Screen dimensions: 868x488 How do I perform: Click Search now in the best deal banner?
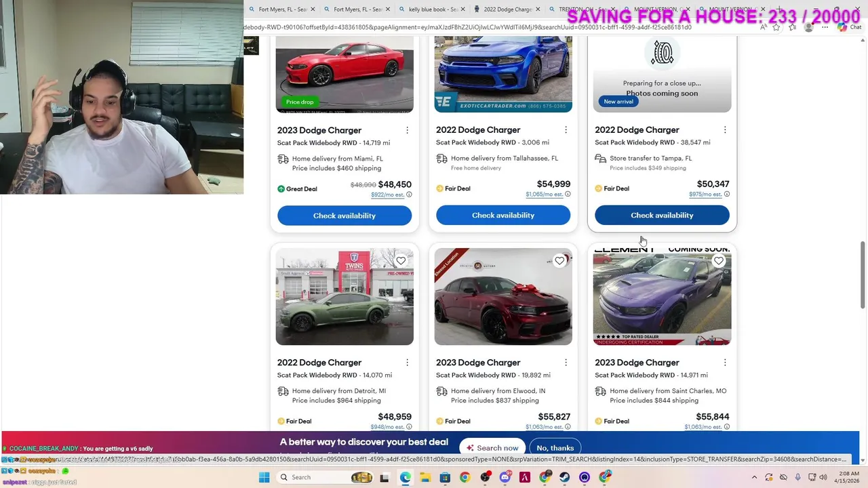[492, 448]
